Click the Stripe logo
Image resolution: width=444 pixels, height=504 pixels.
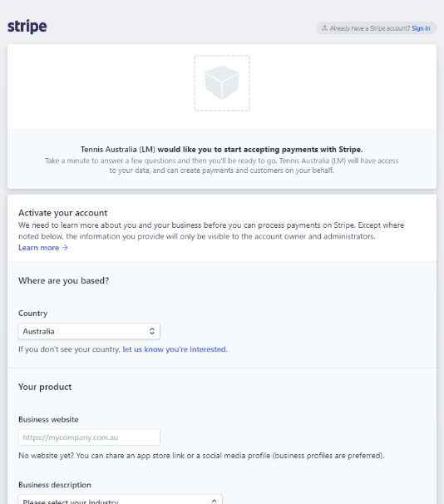point(27,27)
